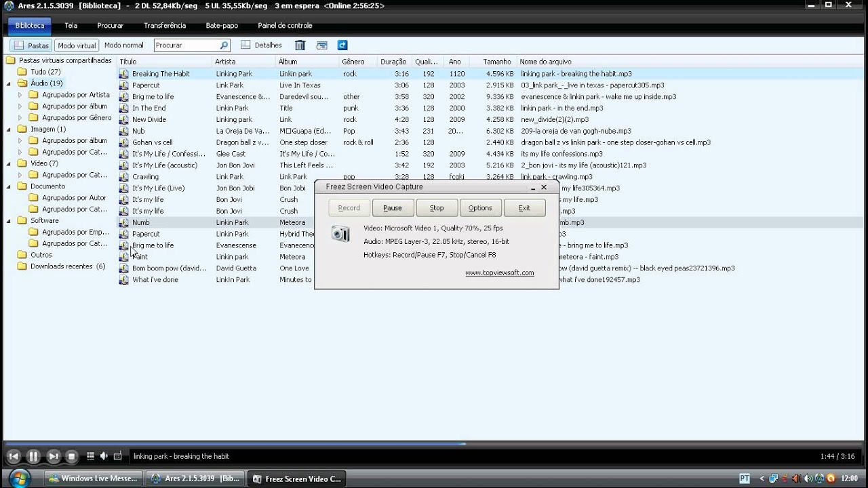The height and width of the screenshot is (488, 868).
Task: Click the camera icon in Freez dialog
Action: pos(340,234)
